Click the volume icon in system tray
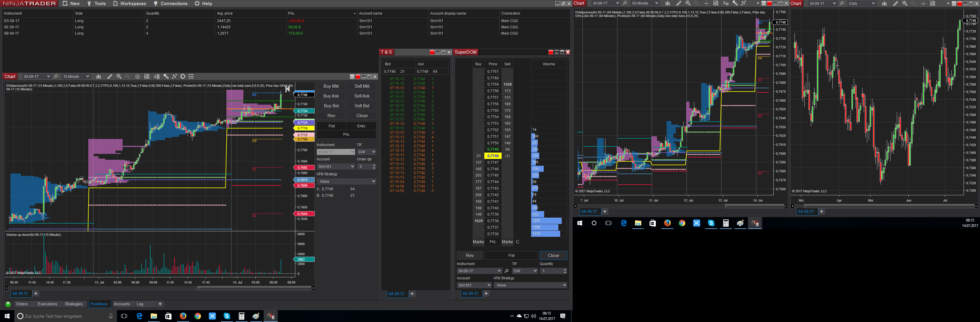980x322 pixels. [x=533, y=316]
